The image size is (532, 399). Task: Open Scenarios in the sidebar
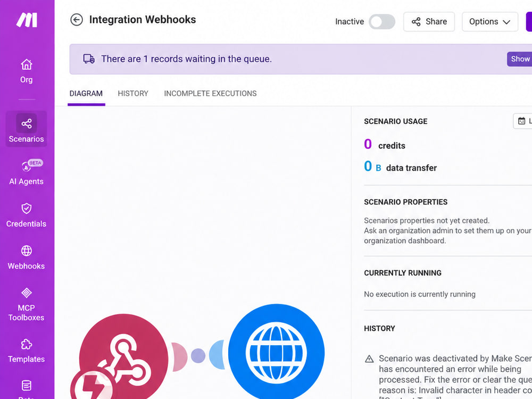(26, 129)
